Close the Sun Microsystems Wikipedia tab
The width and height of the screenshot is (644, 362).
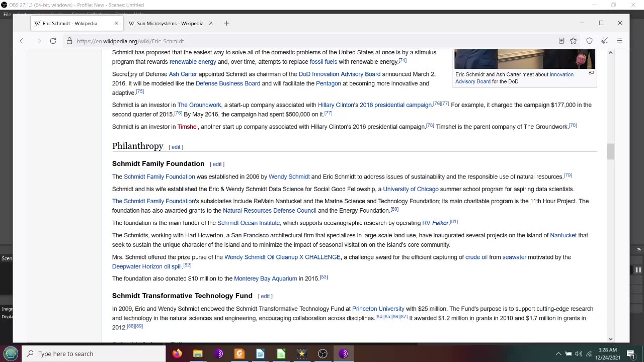(x=210, y=23)
